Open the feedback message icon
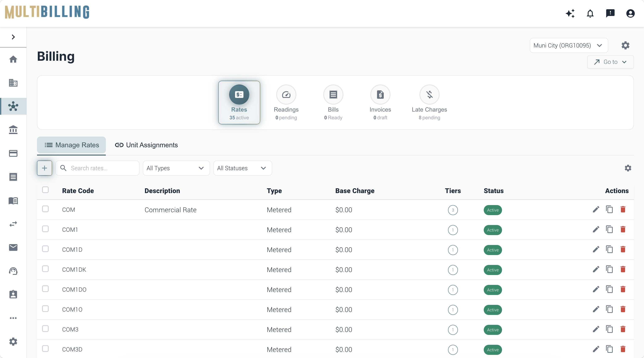The height and width of the screenshot is (358, 644). point(610,13)
